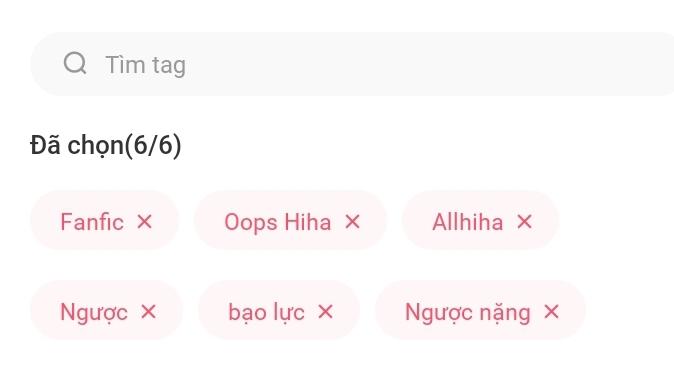This screenshot has width=674, height=381.
Task: Remove the Ngược tag with its X
Action: [148, 312]
